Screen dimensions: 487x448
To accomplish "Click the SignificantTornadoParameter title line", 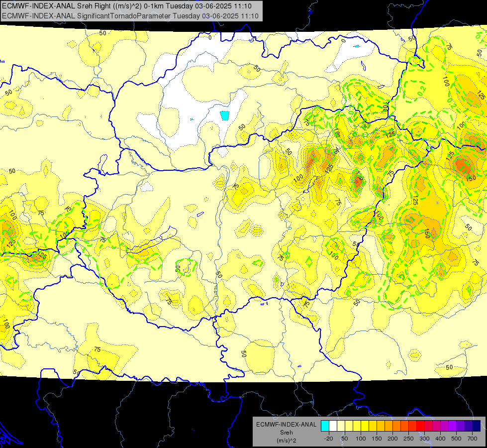I will (x=130, y=16).
